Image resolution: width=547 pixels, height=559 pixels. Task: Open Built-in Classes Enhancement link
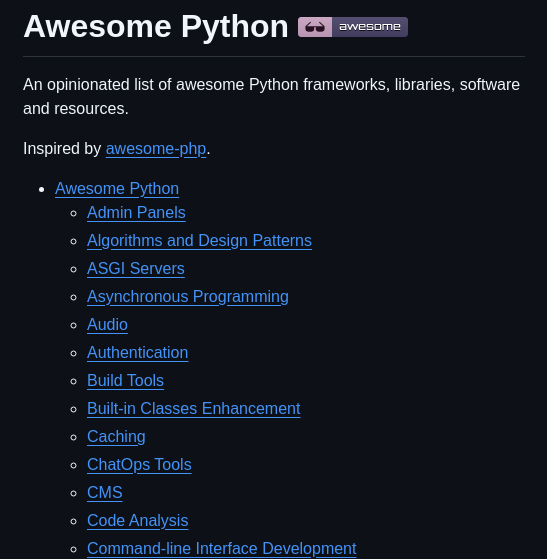tap(194, 409)
